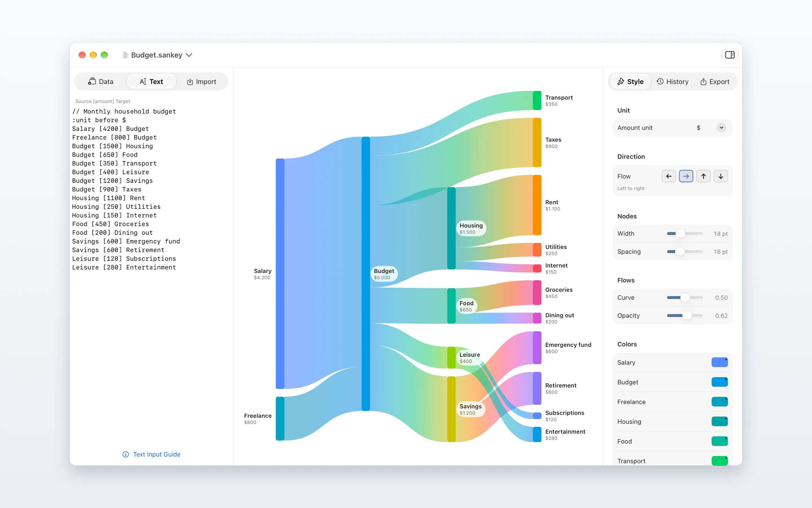
Task: Select the Savings node label
Action: [470, 409]
